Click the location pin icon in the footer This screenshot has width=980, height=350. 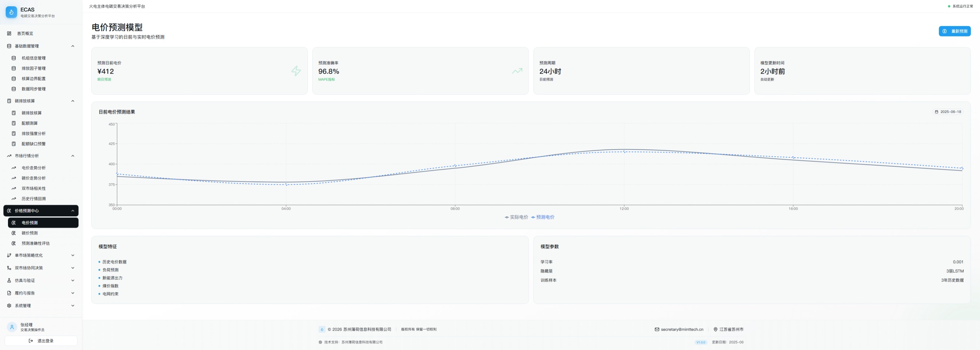point(715,330)
